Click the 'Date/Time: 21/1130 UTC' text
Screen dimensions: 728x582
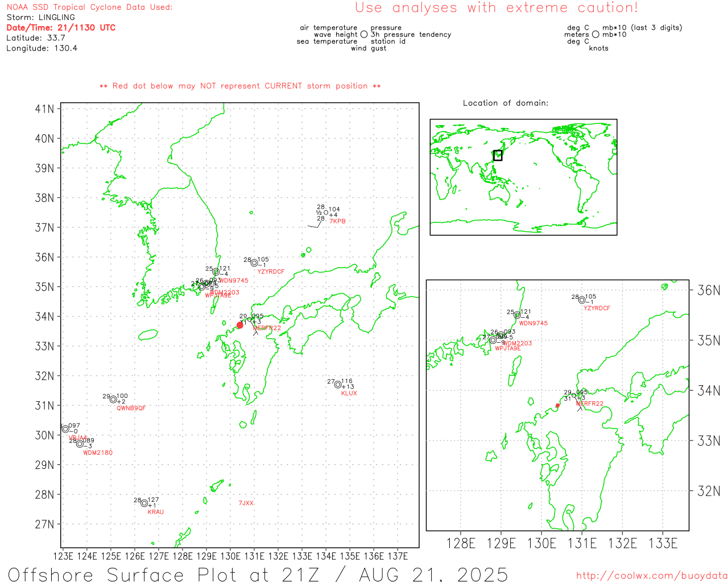[61, 28]
